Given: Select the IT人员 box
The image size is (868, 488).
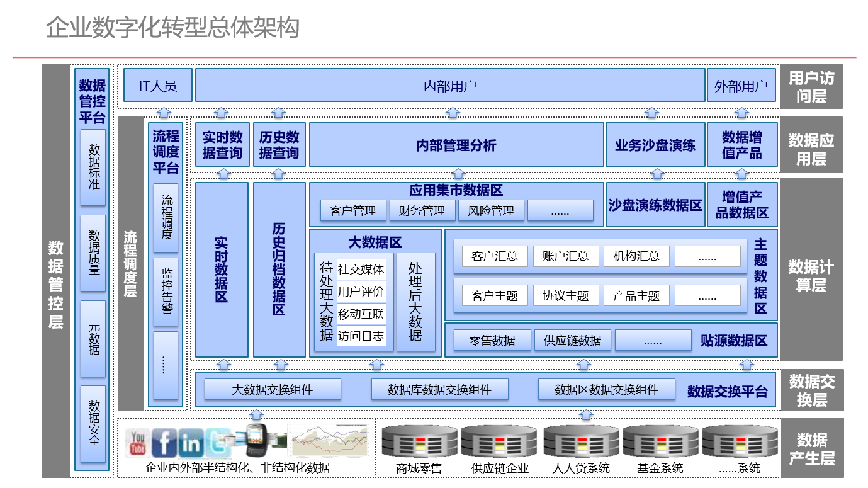Looking at the screenshot, I should (157, 85).
